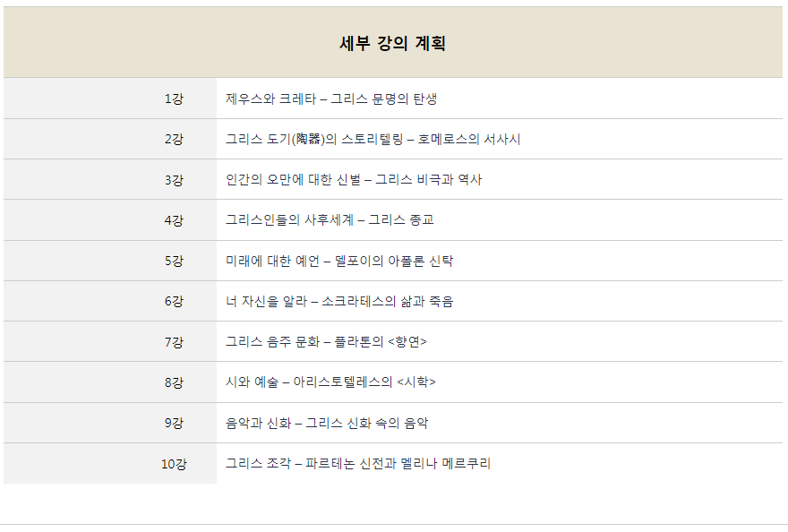Screen dimensions: 788x532
Task: Select the 8강 row label
Action: coord(174,382)
